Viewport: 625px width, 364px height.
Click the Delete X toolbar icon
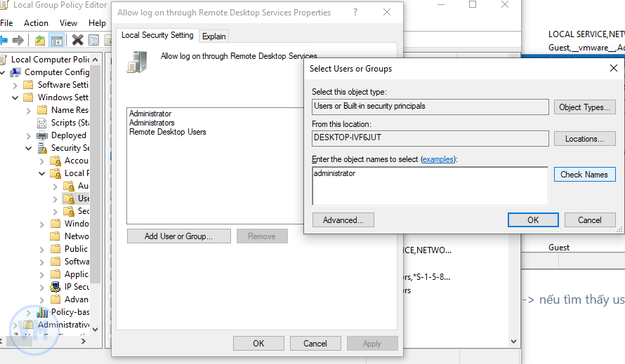pyautogui.click(x=77, y=40)
